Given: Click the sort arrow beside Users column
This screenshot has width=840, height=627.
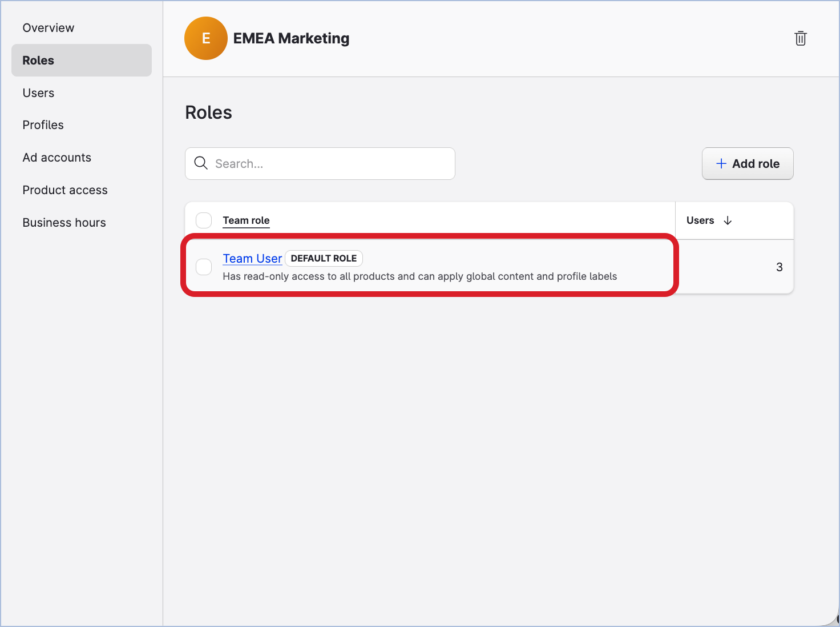Looking at the screenshot, I should click(728, 220).
